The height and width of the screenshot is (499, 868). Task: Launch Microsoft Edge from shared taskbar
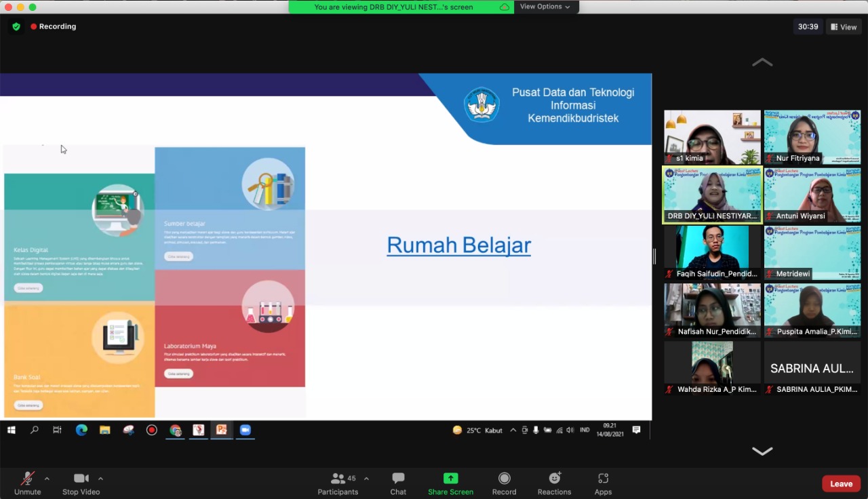(81, 430)
